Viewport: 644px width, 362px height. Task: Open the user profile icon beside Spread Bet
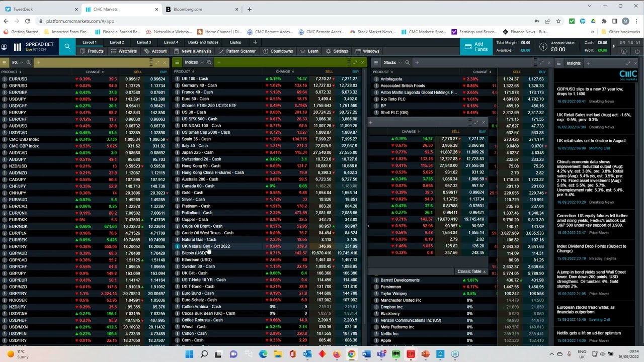(x=4, y=47)
